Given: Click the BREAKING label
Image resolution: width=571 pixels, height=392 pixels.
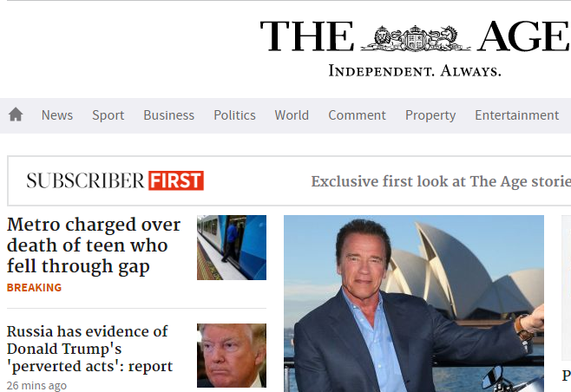Looking at the screenshot, I should point(34,288).
